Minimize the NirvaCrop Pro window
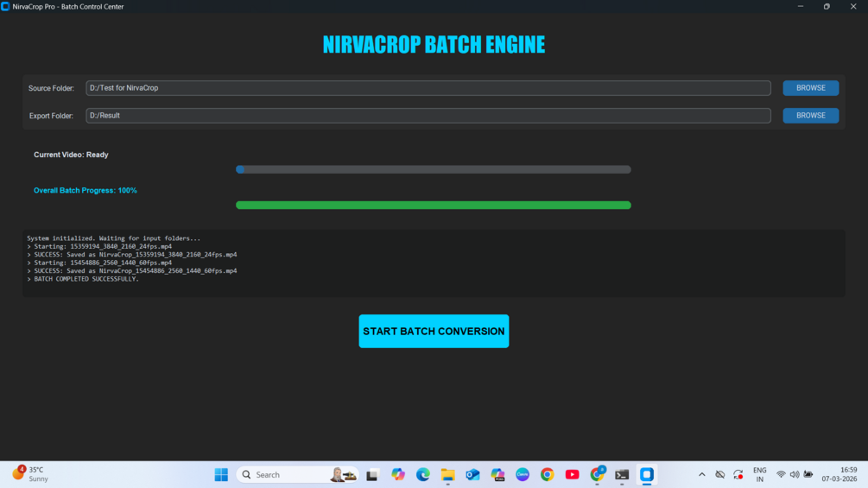868x488 pixels. point(801,7)
